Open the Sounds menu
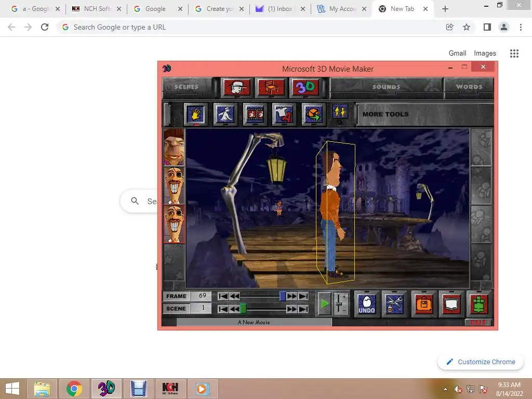The height and width of the screenshot is (399, 532). point(386,87)
